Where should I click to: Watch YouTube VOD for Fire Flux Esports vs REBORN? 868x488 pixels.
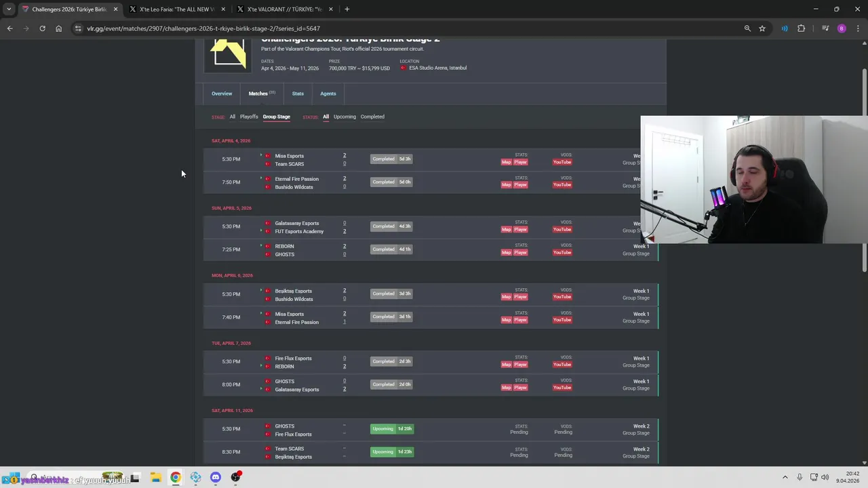click(562, 365)
